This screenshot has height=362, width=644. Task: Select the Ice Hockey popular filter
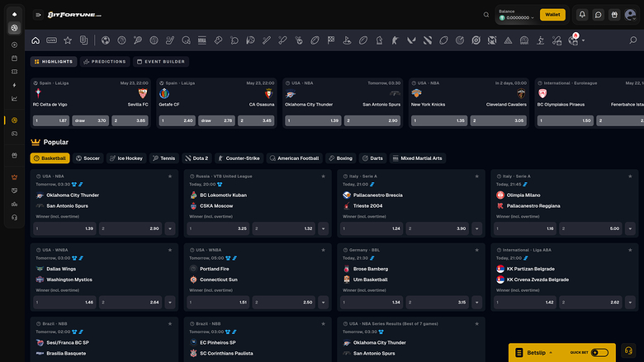pyautogui.click(x=126, y=158)
